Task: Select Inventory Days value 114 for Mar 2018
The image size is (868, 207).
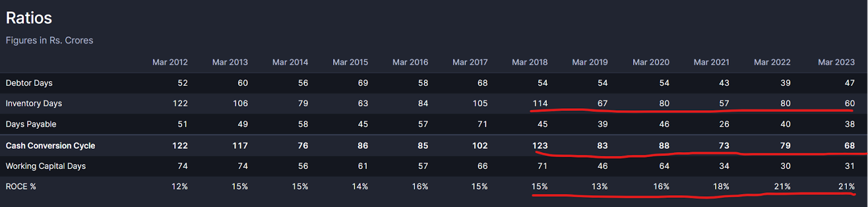Action: click(540, 103)
